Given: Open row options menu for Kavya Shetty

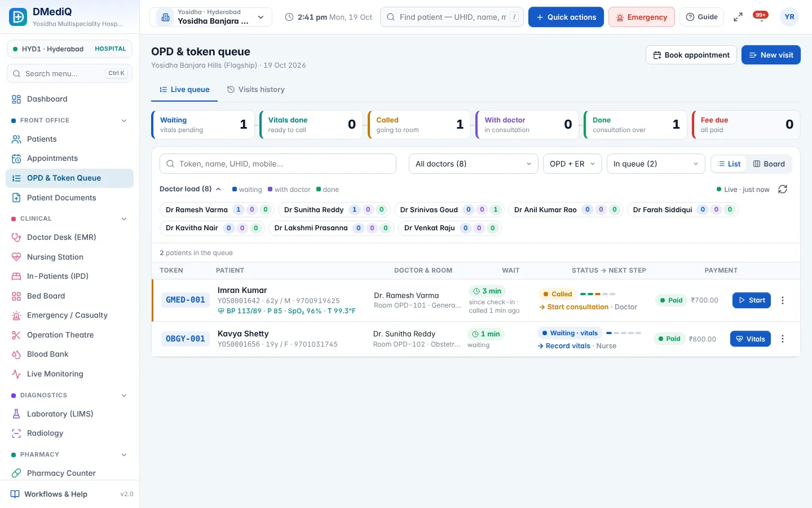Looking at the screenshot, I should coord(783,339).
